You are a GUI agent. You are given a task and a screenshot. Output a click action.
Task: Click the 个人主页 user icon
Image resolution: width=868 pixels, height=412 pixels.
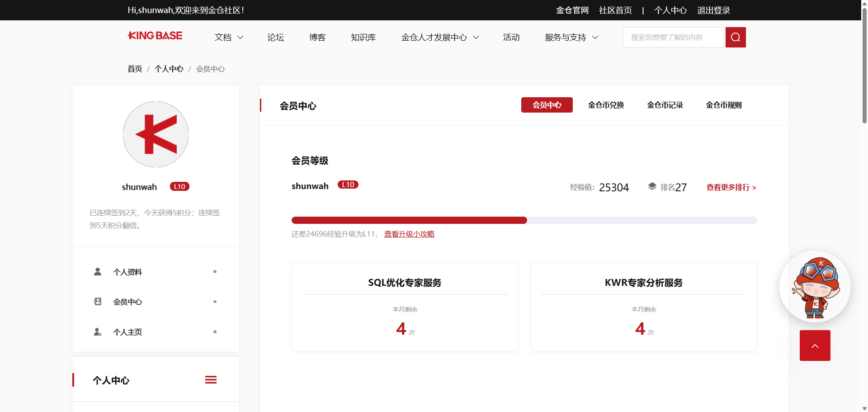[98, 331]
